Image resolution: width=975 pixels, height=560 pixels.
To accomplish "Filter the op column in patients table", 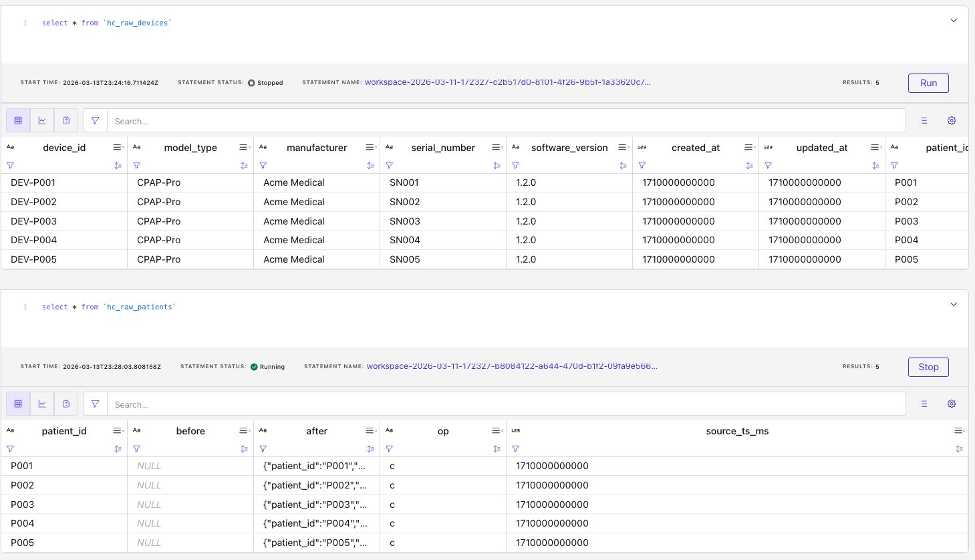I will [390, 449].
